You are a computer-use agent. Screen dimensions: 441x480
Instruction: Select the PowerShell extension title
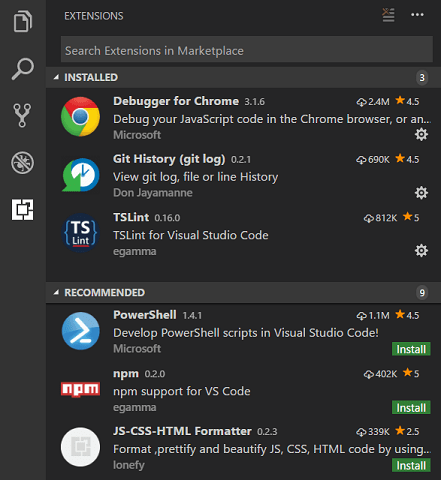[x=145, y=315]
